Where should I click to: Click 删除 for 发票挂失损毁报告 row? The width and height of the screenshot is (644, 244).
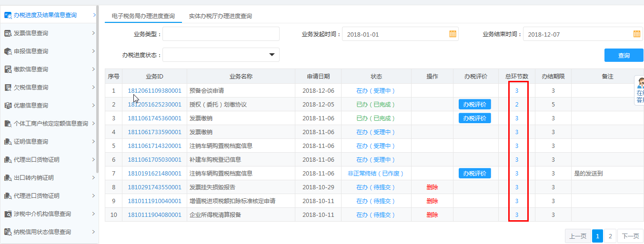(x=432, y=187)
